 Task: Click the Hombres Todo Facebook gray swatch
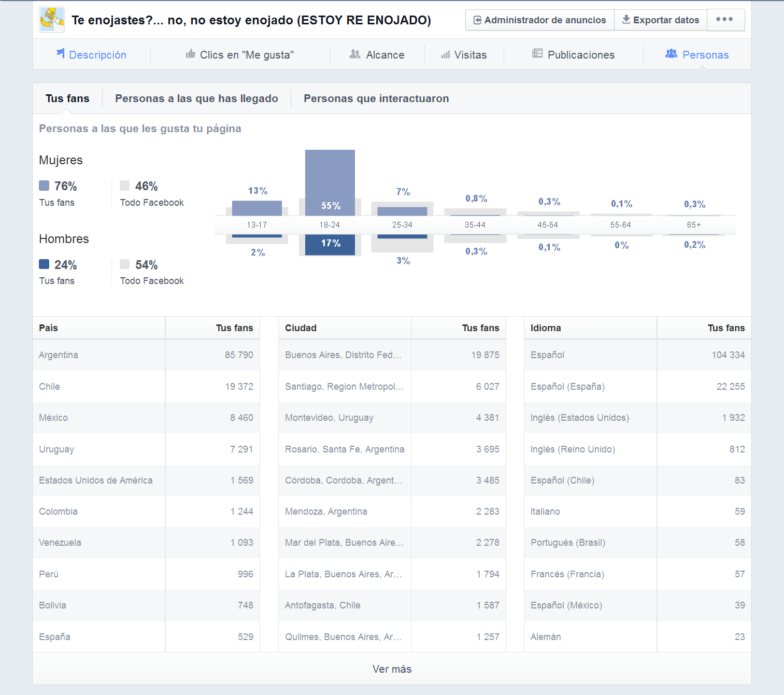pyautogui.click(x=124, y=264)
